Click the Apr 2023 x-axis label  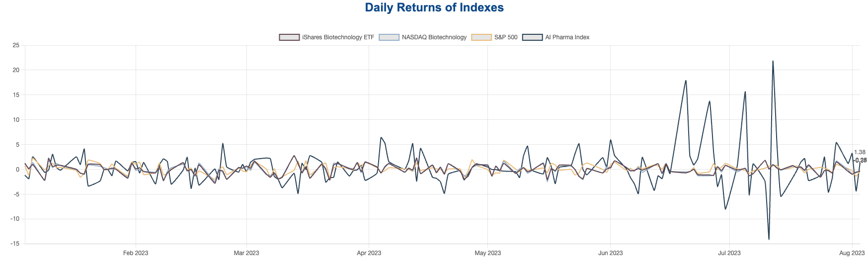tap(369, 253)
